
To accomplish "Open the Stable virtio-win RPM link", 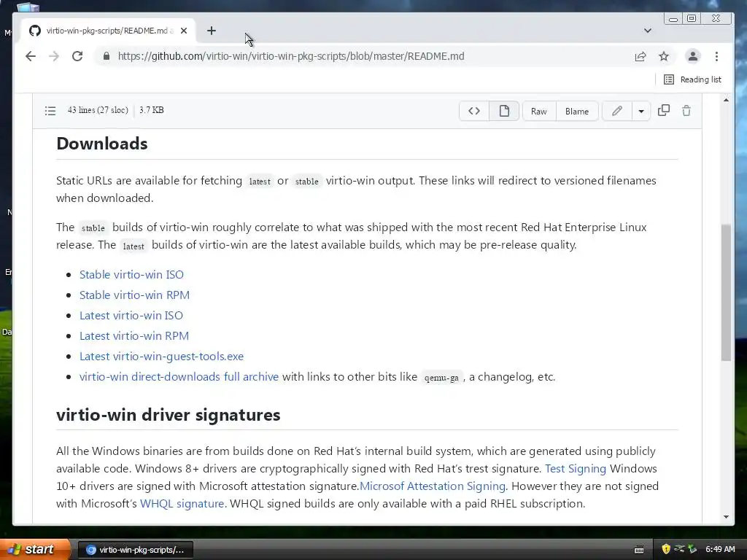I will (134, 295).
